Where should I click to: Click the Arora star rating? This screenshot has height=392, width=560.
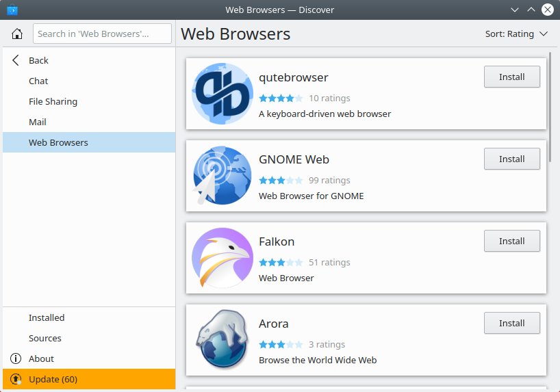(x=281, y=345)
